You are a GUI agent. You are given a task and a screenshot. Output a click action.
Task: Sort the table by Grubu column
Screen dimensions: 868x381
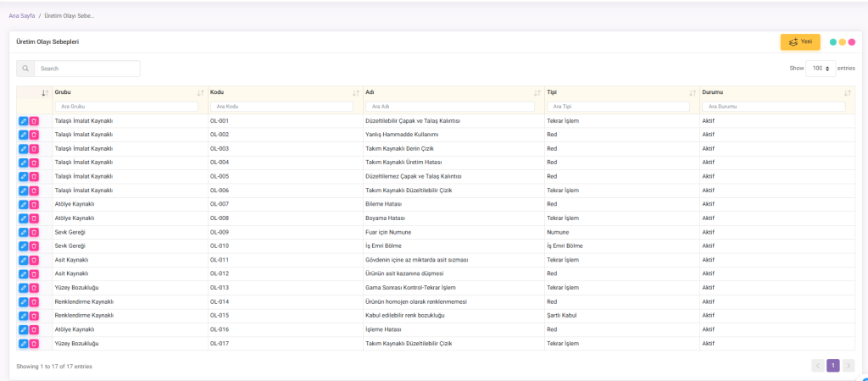click(200, 92)
